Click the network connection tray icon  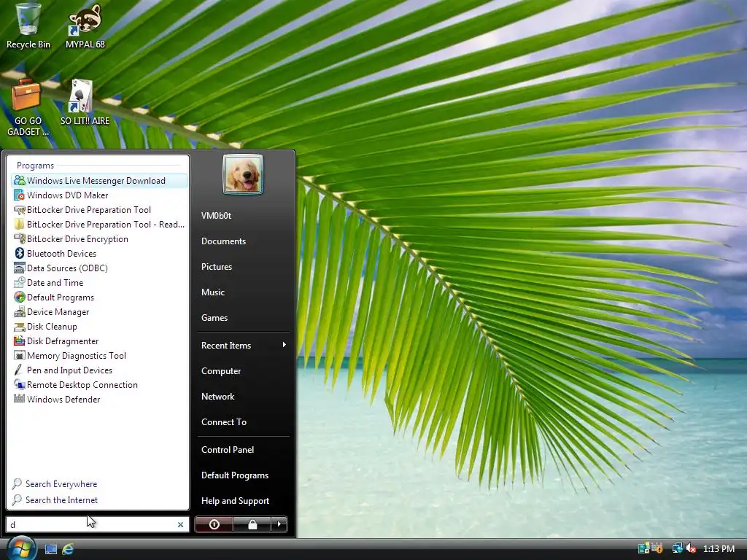(677, 548)
